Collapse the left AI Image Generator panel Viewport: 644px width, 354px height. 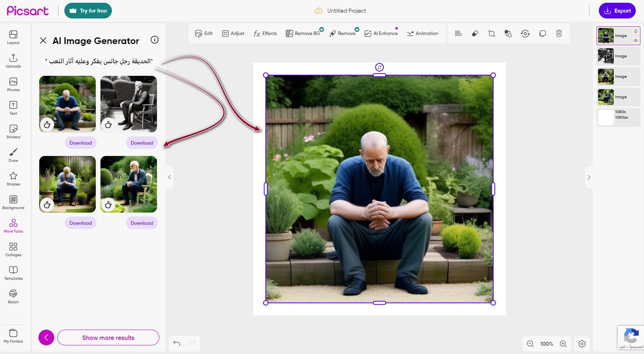170,177
